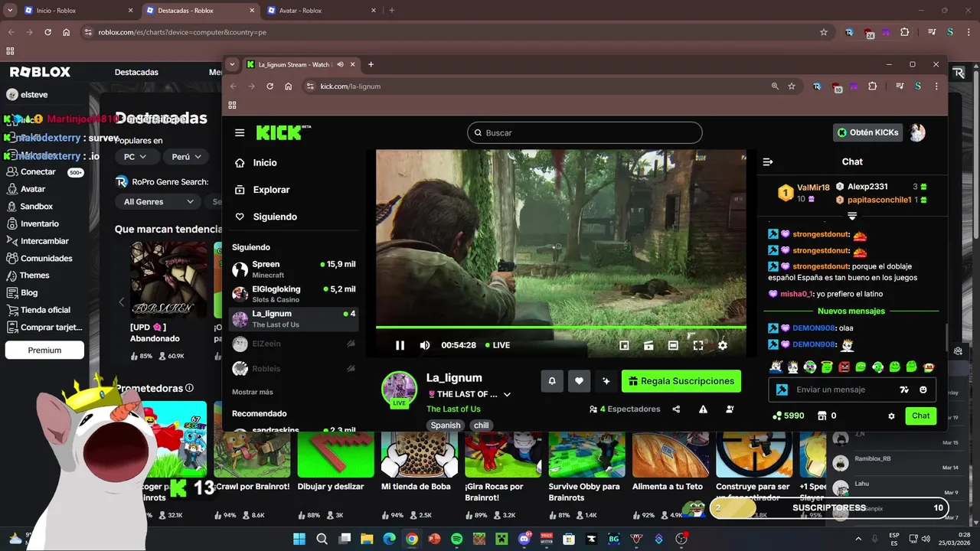Open PC device dropdown on Roblox
The width and height of the screenshot is (980, 551).
[x=136, y=156]
